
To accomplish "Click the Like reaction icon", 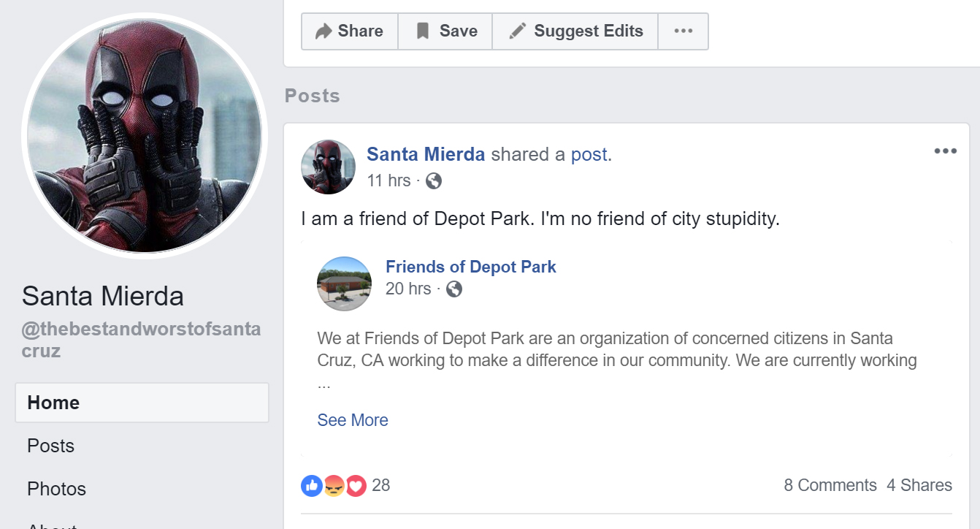I will click(x=312, y=485).
